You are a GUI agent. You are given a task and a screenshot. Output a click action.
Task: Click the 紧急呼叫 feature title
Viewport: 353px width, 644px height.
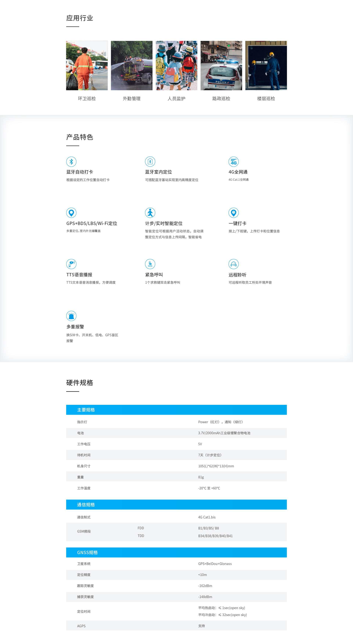154,275
